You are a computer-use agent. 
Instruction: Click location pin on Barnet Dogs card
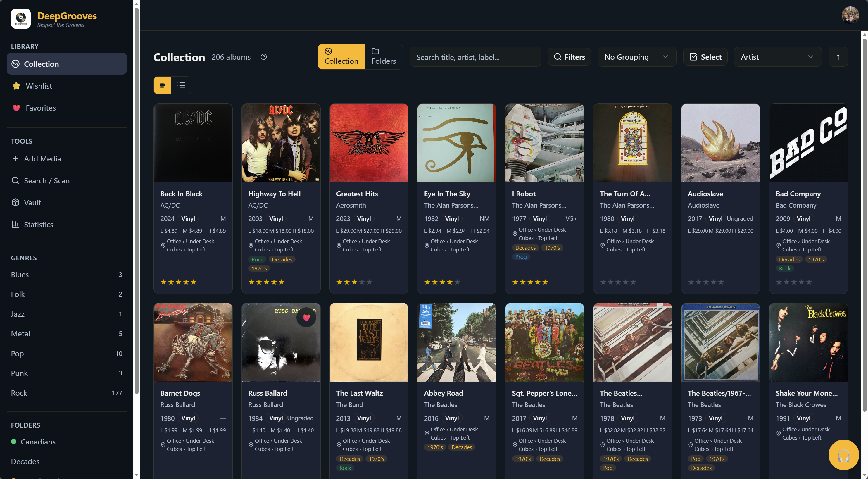163,445
